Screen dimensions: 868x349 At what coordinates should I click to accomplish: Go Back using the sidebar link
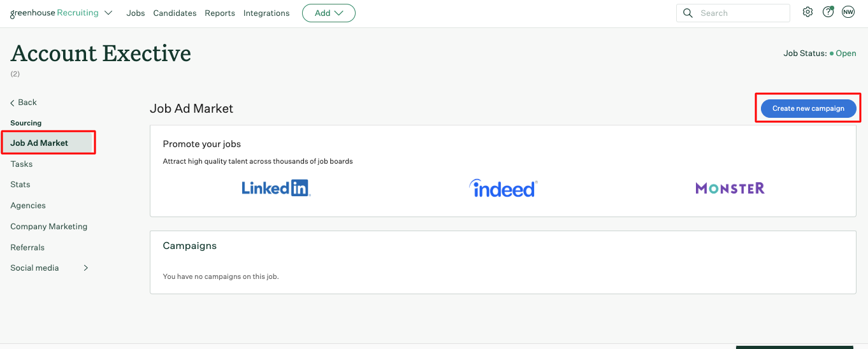pos(24,103)
